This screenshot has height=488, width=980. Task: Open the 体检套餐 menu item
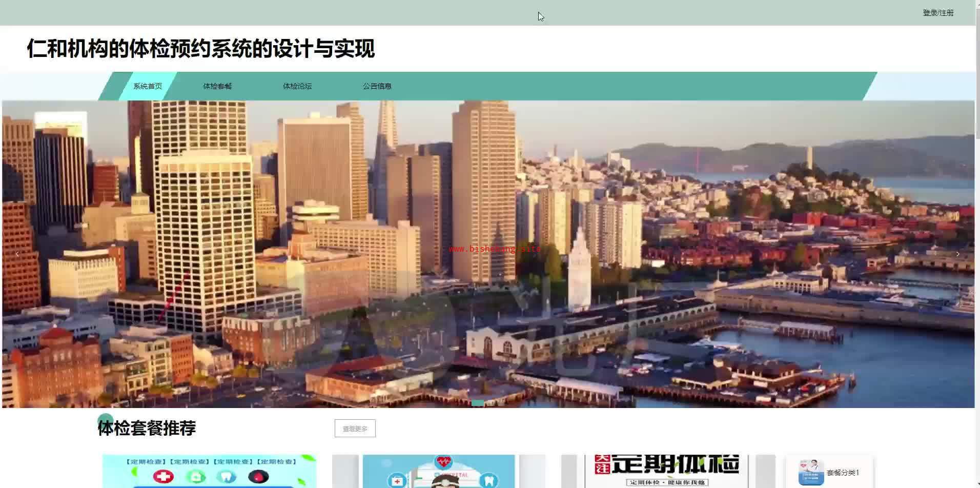[217, 86]
